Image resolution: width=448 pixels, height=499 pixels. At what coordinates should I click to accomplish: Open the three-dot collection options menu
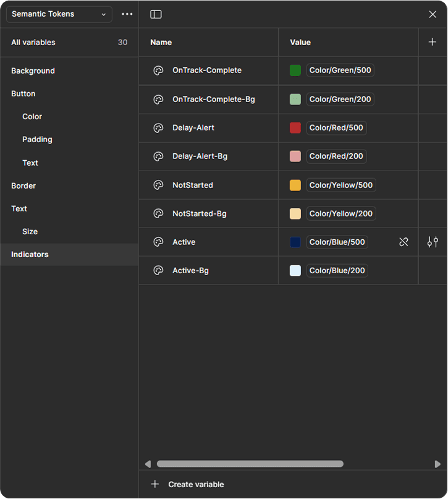coord(127,14)
